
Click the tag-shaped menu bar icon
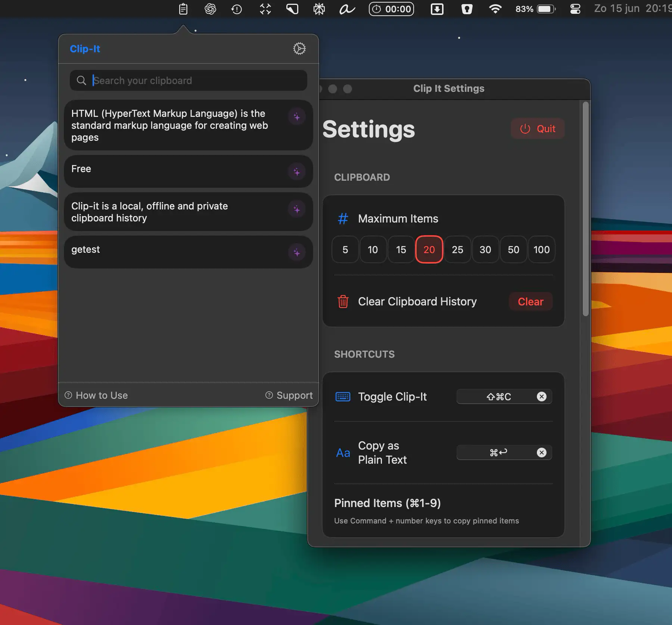pyautogui.click(x=292, y=9)
